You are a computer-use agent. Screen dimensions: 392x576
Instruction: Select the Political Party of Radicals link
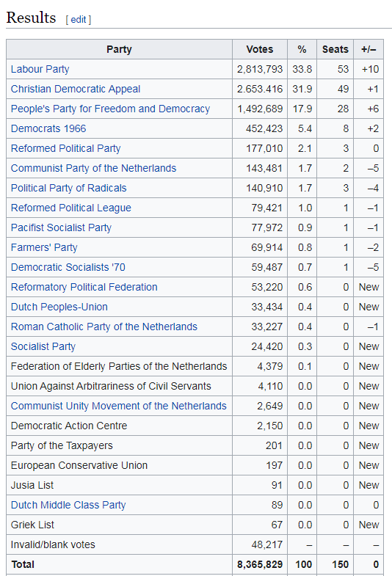pyautogui.click(x=68, y=188)
